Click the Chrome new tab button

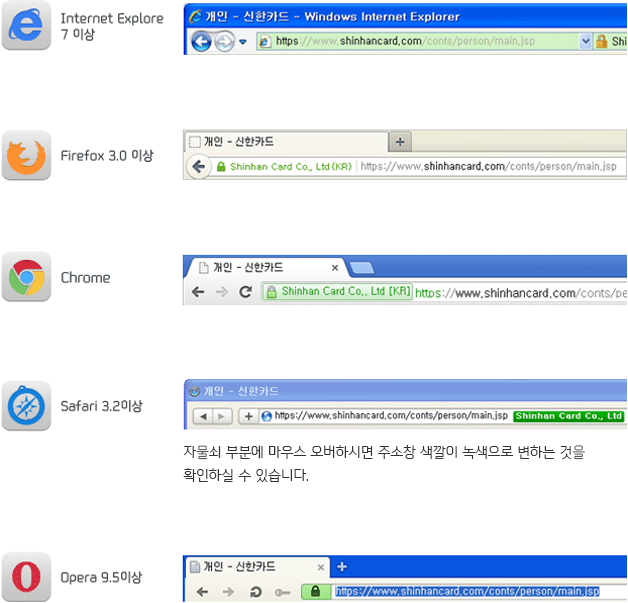362,268
